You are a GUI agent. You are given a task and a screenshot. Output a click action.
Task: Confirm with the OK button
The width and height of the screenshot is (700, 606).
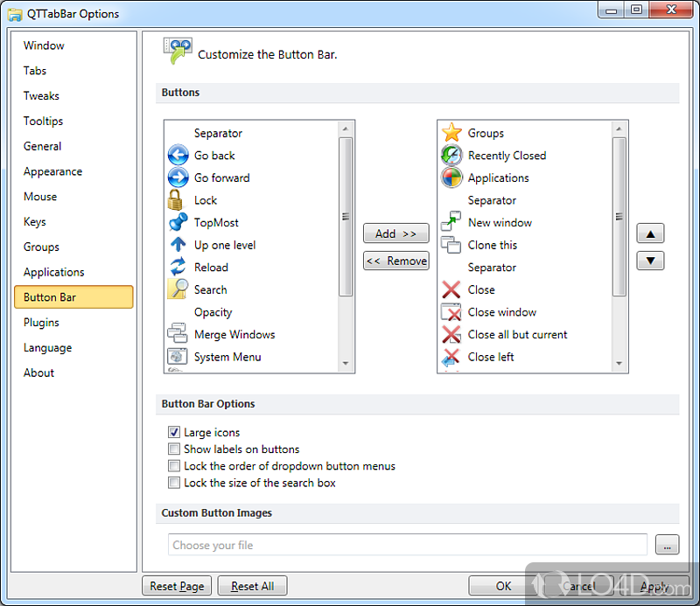coord(503,586)
